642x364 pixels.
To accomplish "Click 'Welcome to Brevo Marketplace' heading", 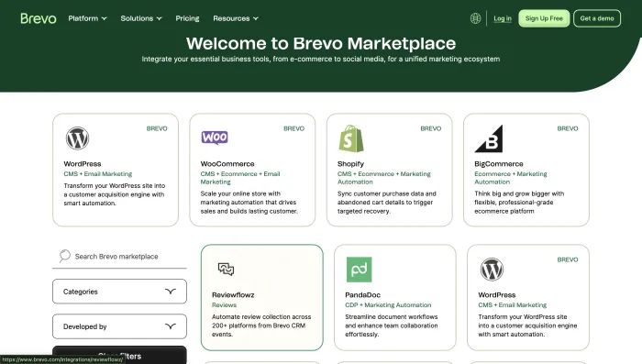I will click(x=321, y=43).
